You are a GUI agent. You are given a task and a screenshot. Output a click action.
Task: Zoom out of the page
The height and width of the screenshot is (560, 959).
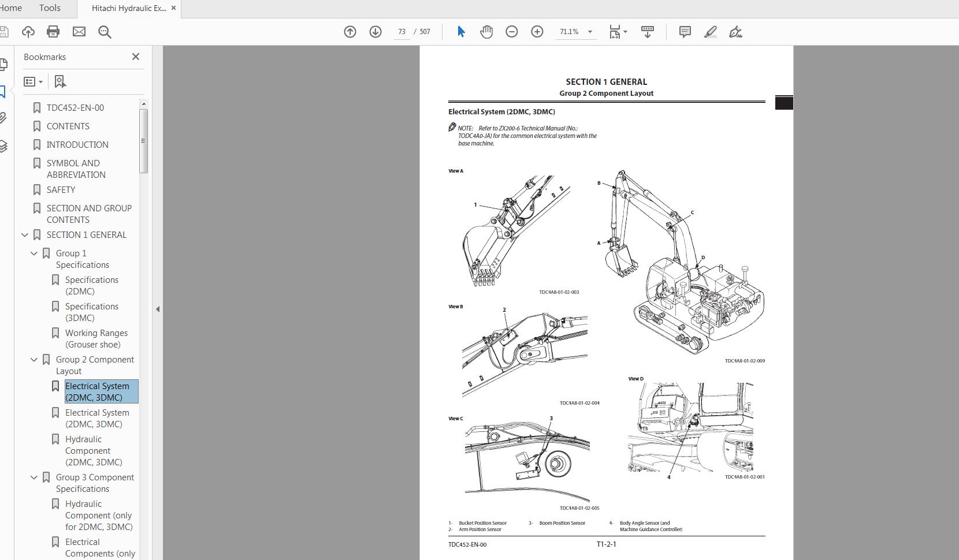pos(512,32)
